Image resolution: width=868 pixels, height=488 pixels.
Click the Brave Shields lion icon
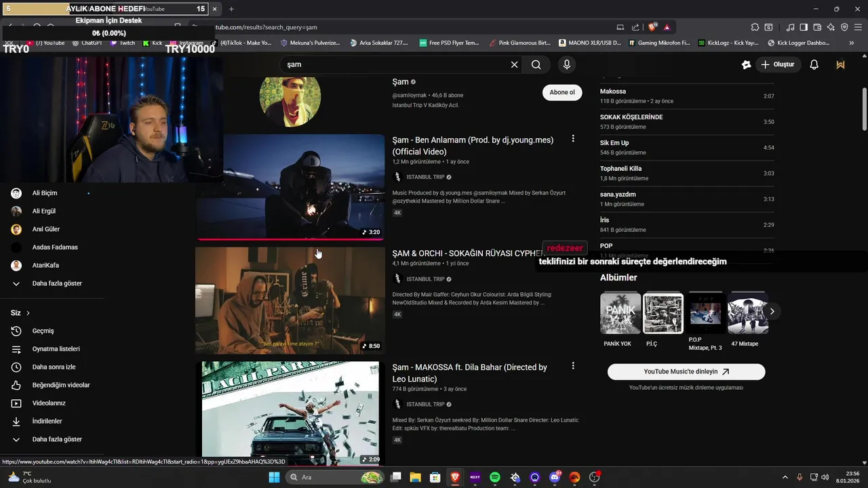coord(652,27)
